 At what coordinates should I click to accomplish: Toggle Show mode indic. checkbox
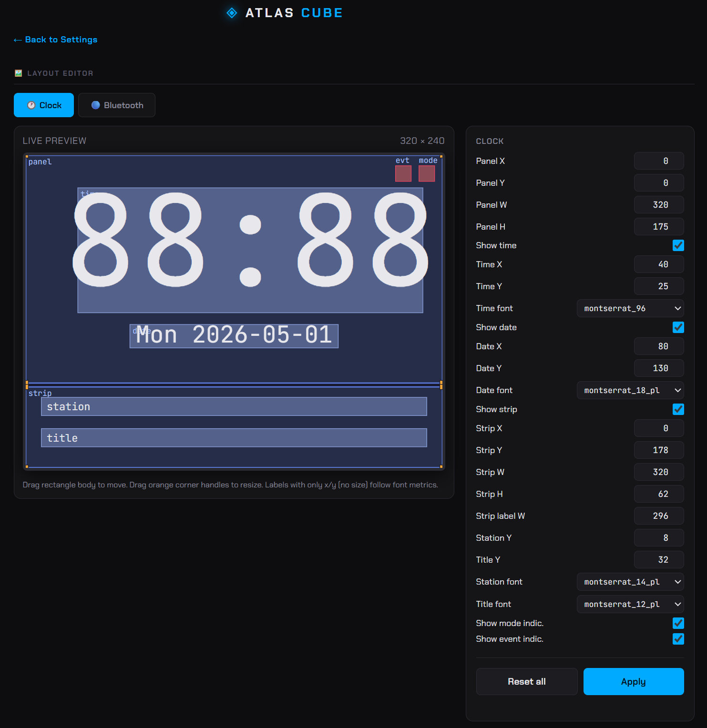pyautogui.click(x=678, y=623)
